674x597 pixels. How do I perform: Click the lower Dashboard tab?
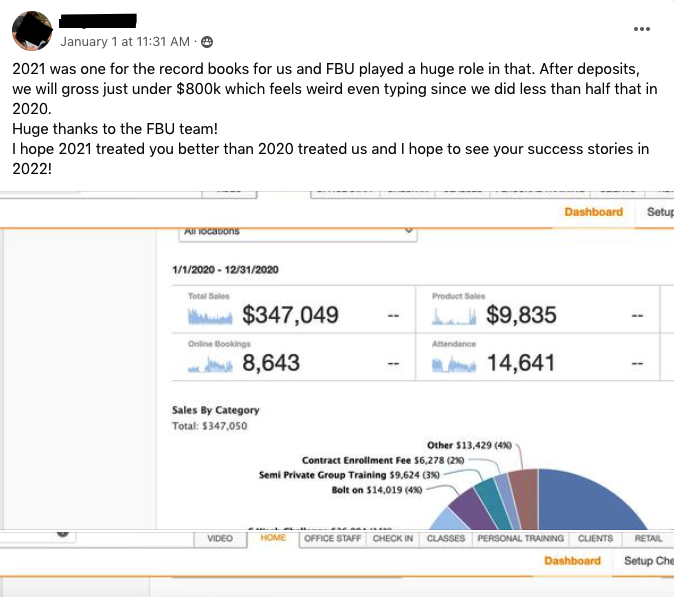572,561
